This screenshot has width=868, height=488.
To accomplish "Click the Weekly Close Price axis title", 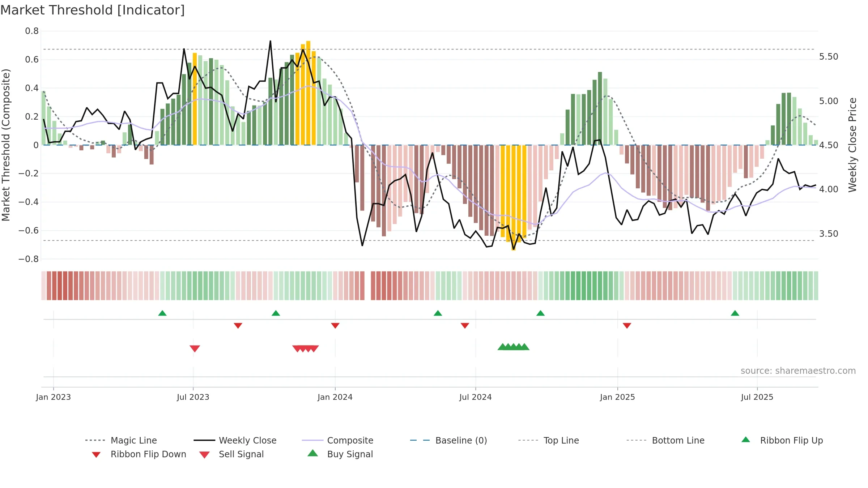I will point(853,145).
